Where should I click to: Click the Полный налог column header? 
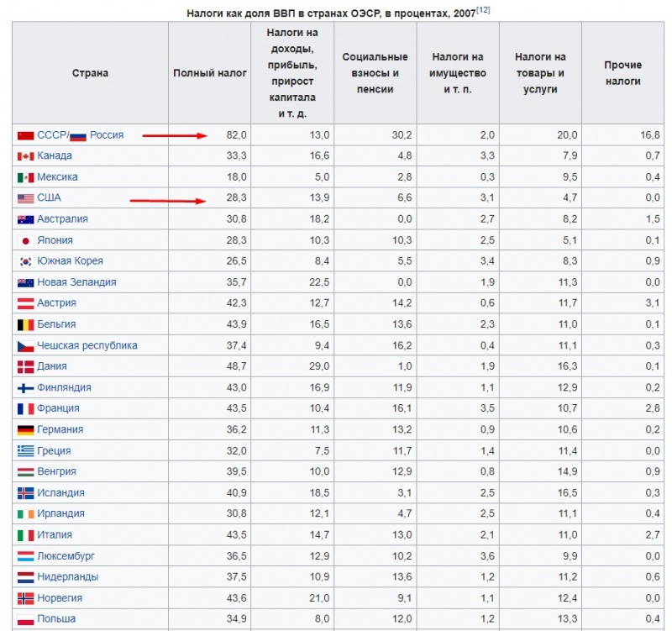tap(210, 73)
